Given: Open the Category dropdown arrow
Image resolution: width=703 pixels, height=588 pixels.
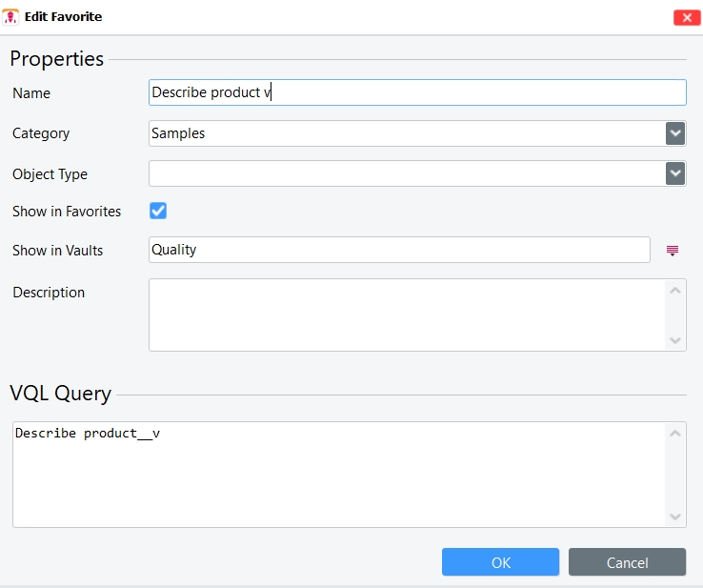Looking at the screenshot, I should pos(675,133).
